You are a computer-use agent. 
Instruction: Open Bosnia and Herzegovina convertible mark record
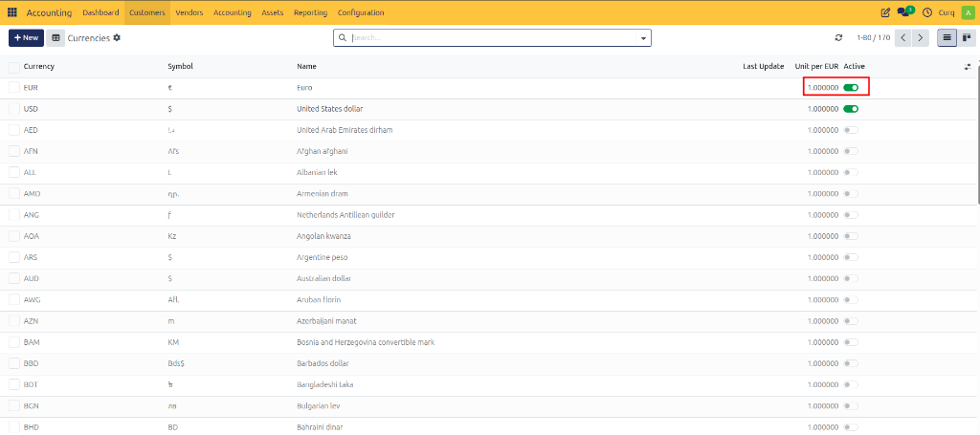tap(366, 342)
